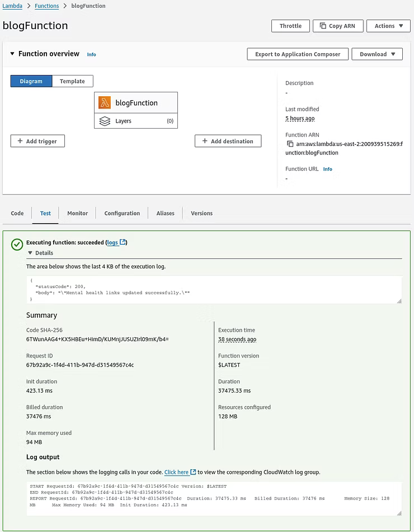Open the Functions breadcrumb link
Screen dimensions: 414x532
coord(47,6)
